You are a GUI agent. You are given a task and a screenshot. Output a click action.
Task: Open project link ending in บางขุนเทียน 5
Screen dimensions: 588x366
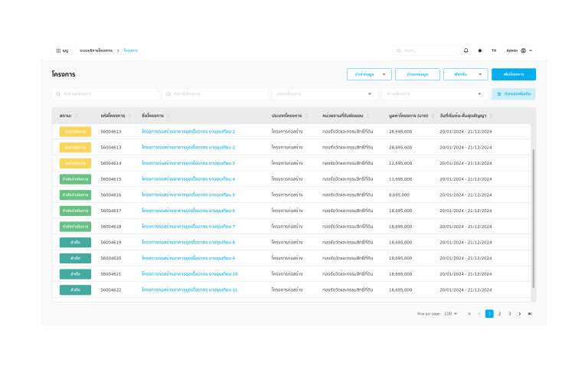tap(188, 194)
